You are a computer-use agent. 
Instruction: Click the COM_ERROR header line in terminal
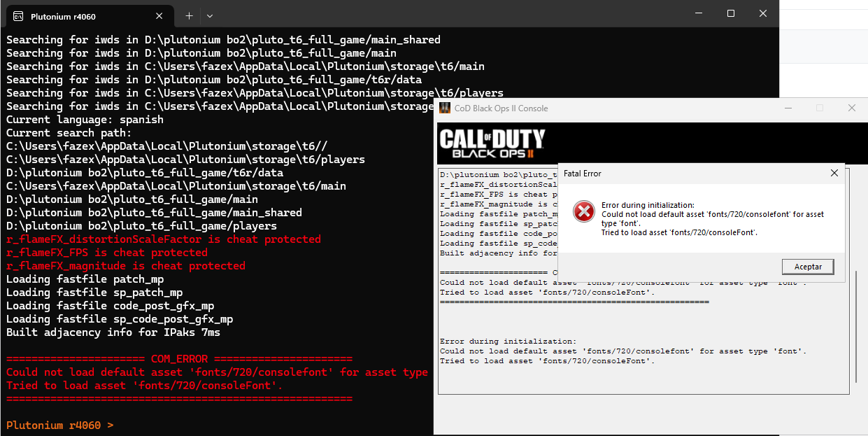[x=179, y=359]
